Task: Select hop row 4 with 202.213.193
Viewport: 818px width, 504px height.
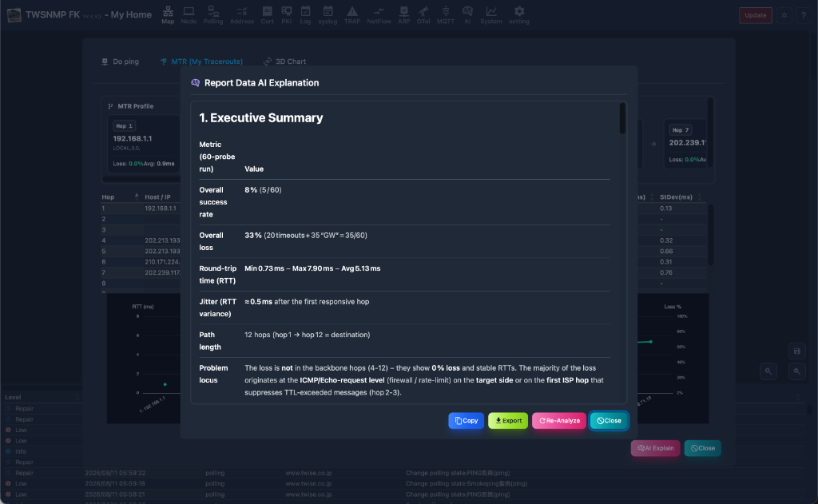Action: click(x=141, y=240)
